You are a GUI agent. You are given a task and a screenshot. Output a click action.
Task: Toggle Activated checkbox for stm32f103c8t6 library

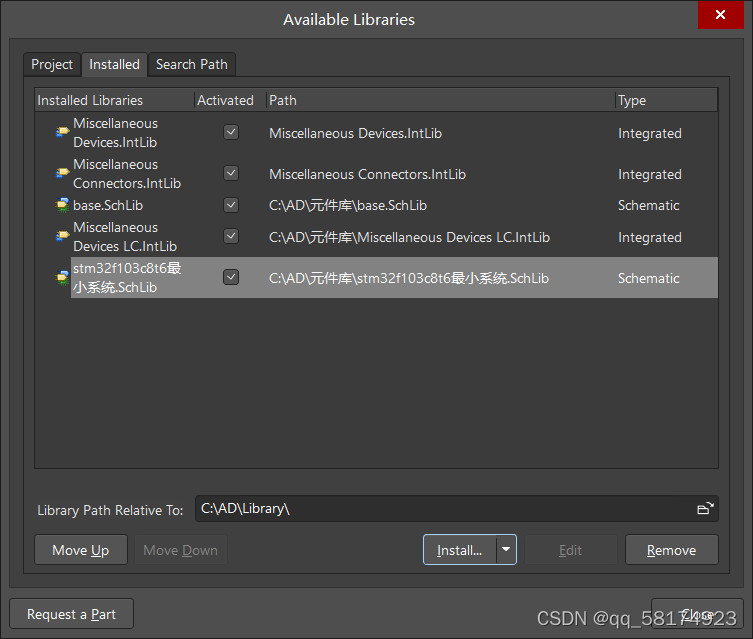point(231,277)
